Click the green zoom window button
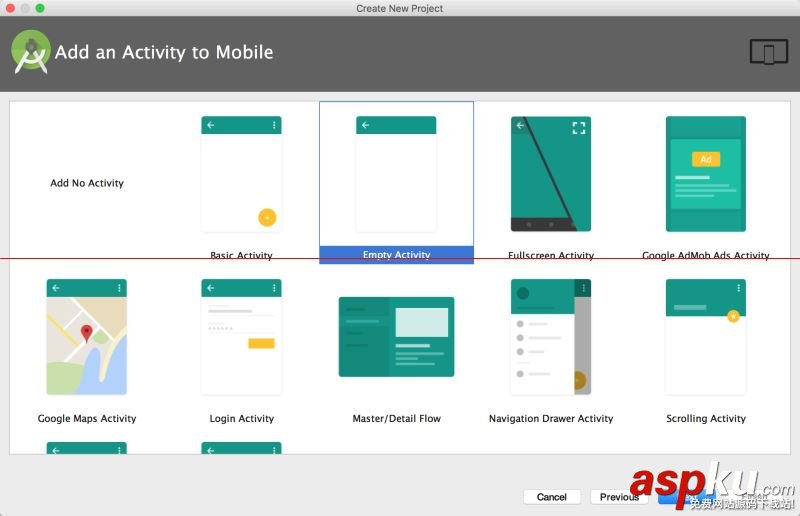 coord(40,8)
